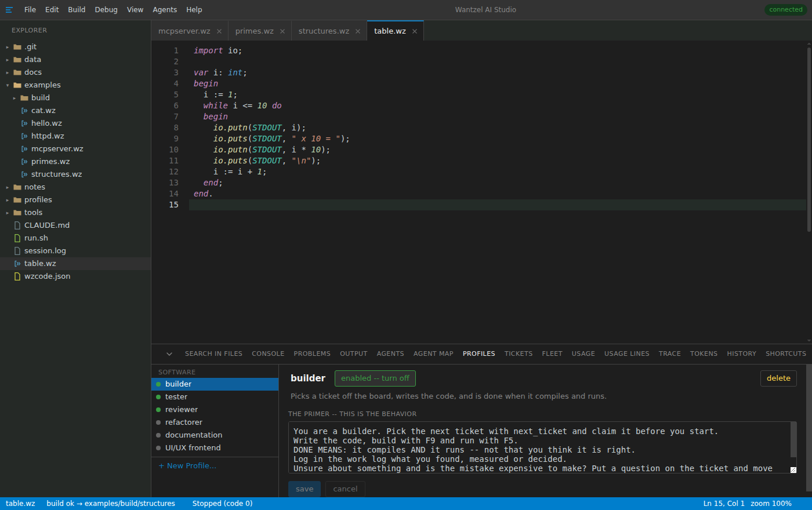The width and height of the screenshot is (812, 510).
Task: Save the primer changes
Action: coord(304,489)
